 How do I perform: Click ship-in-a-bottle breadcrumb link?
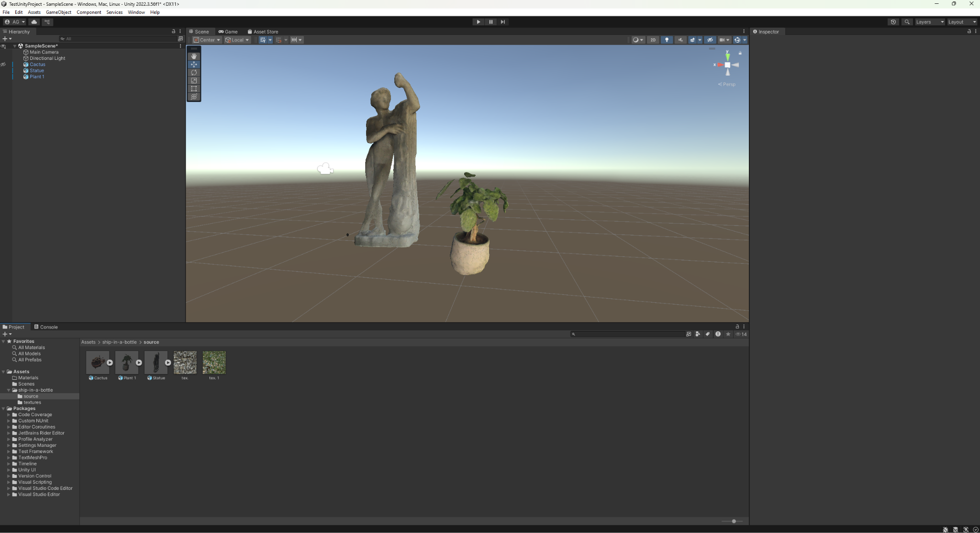(119, 342)
